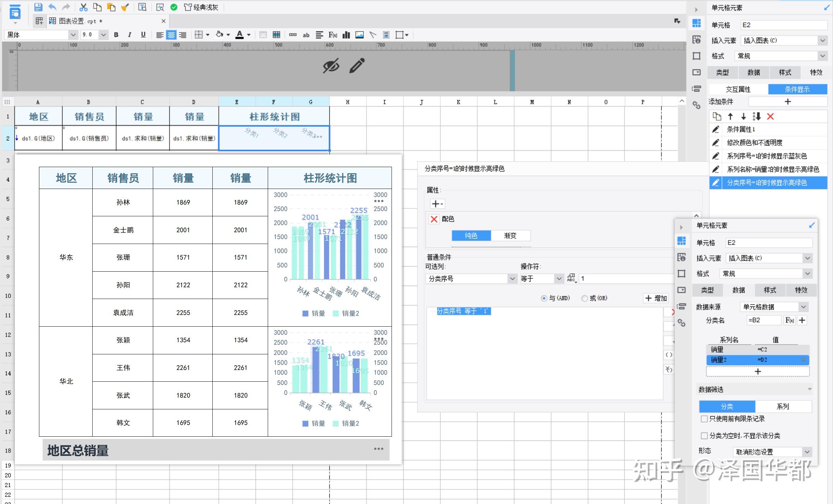Select the insert chart toolbar icon
Viewport: 833px width, 504px height.
coord(346,35)
